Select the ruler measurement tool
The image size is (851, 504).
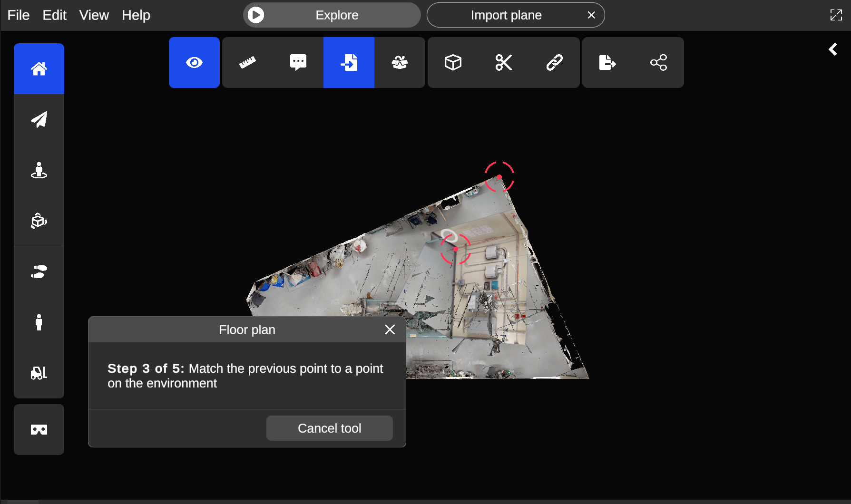(x=247, y=63)
